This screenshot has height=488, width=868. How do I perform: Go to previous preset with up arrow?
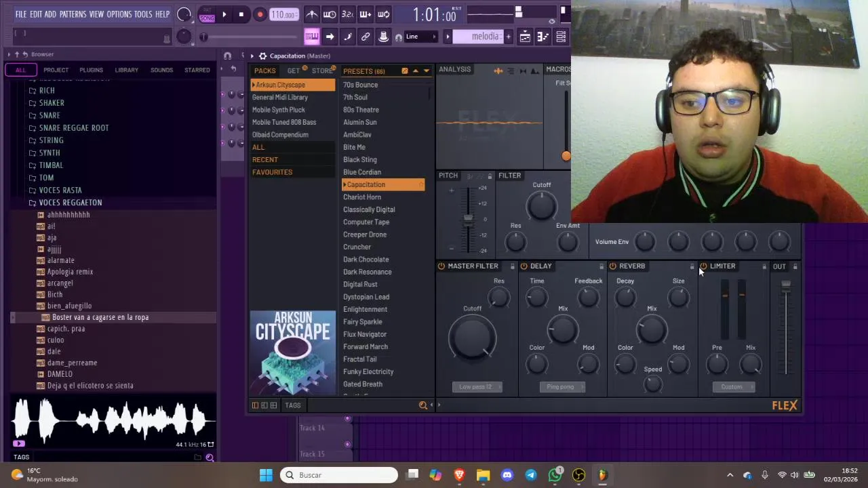click(416, 71)
